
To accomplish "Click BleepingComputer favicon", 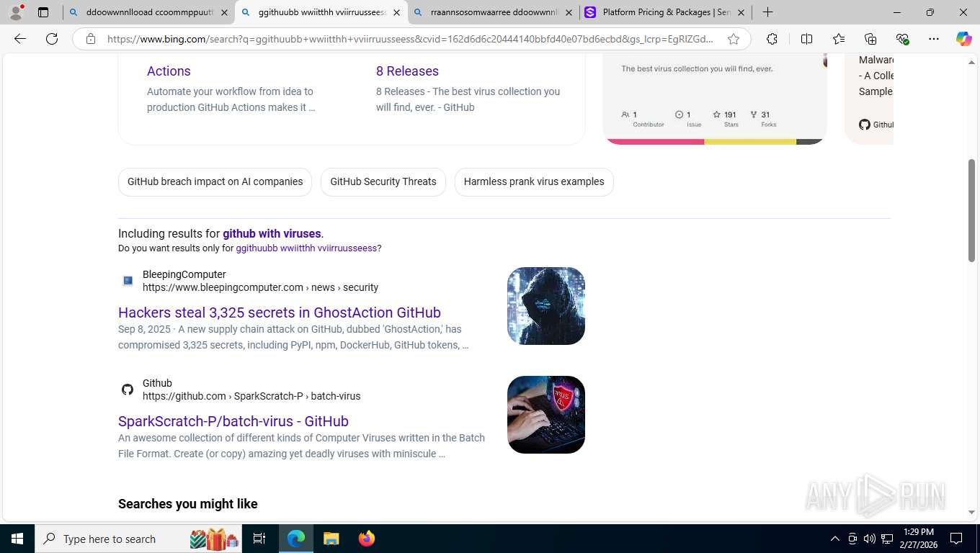I will click(x=128, y=281).
